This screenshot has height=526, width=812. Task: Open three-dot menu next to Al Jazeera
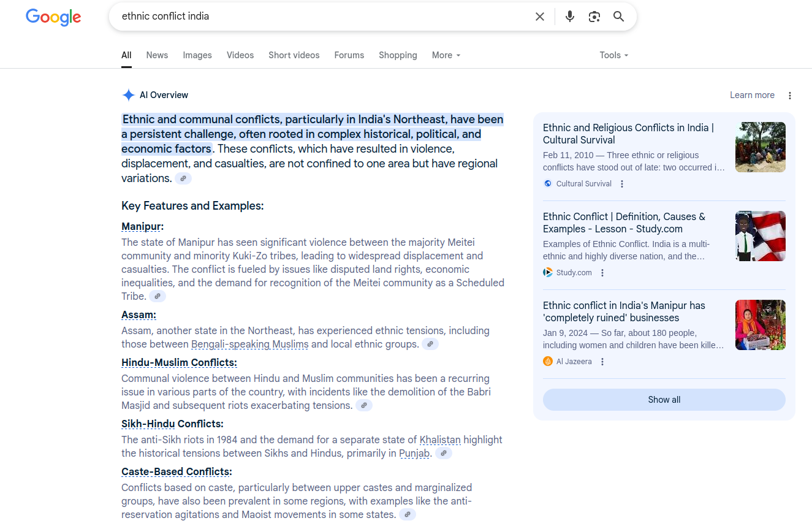click(602, 362)
